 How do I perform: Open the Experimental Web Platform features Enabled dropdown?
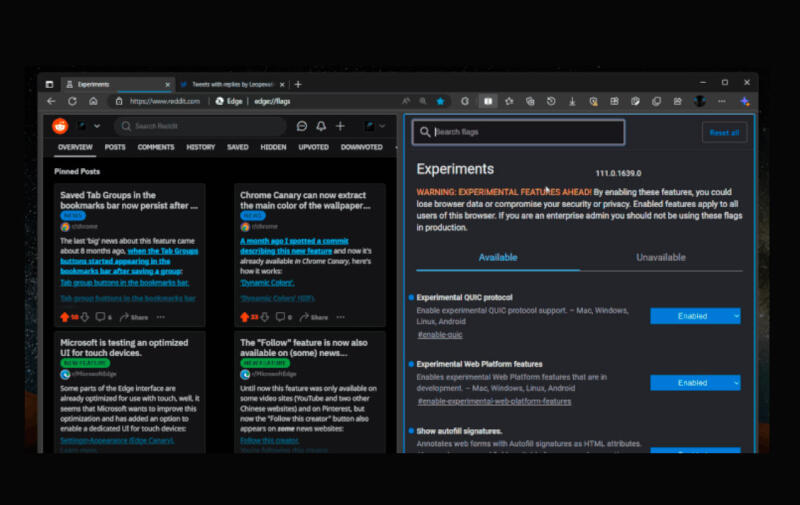[695, 383]
